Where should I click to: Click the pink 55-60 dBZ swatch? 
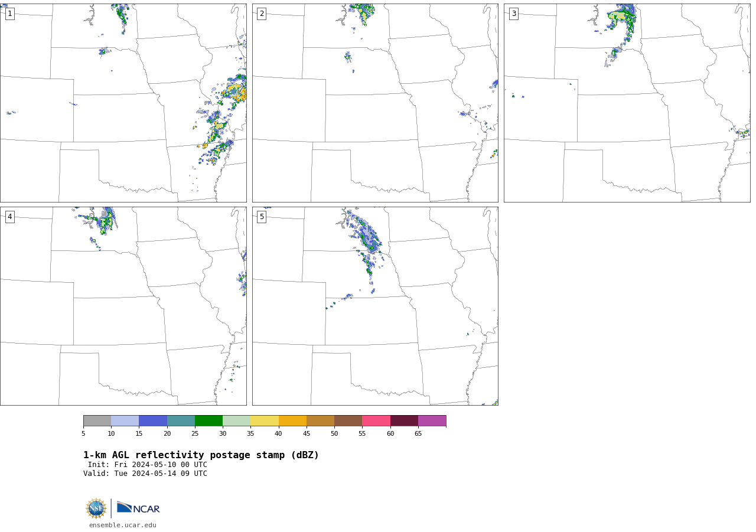coord(376,420)
